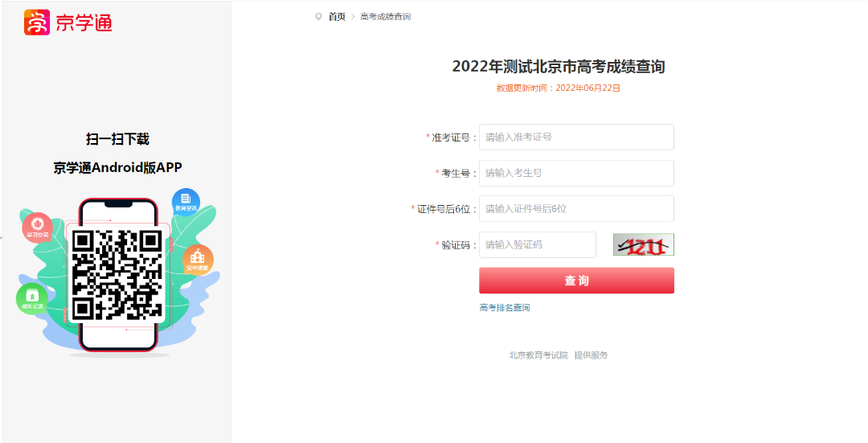
Task: Open the 高考排名查询 link
Action: (505, 308)
